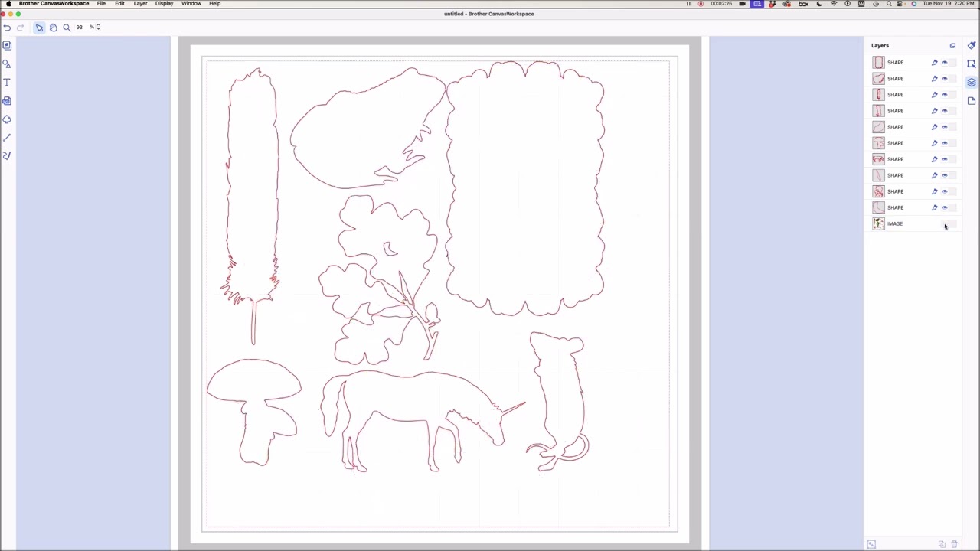Viewport: 980px width, 551px height.
Task: Click the IMAGE layer label
Action: (x=895, y=223)
